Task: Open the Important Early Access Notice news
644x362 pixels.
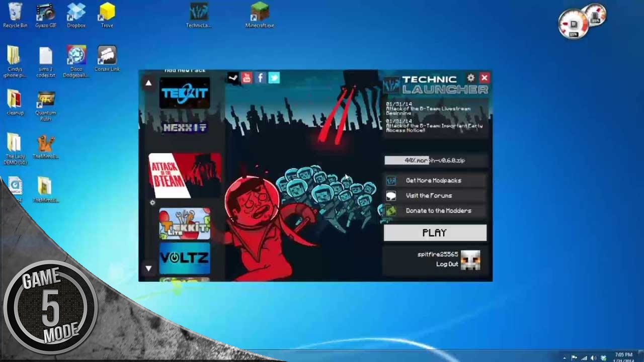Action: click(434, 126)
